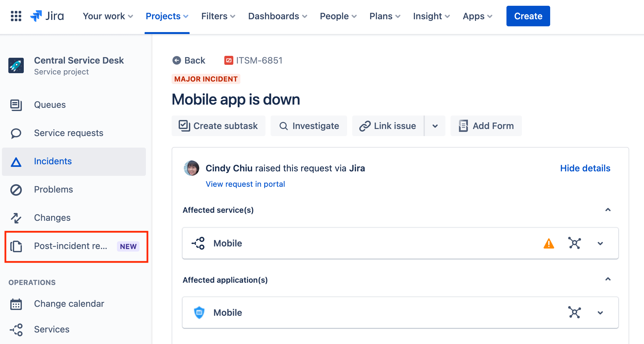Open the Change calendar

(x=69, y=304)
